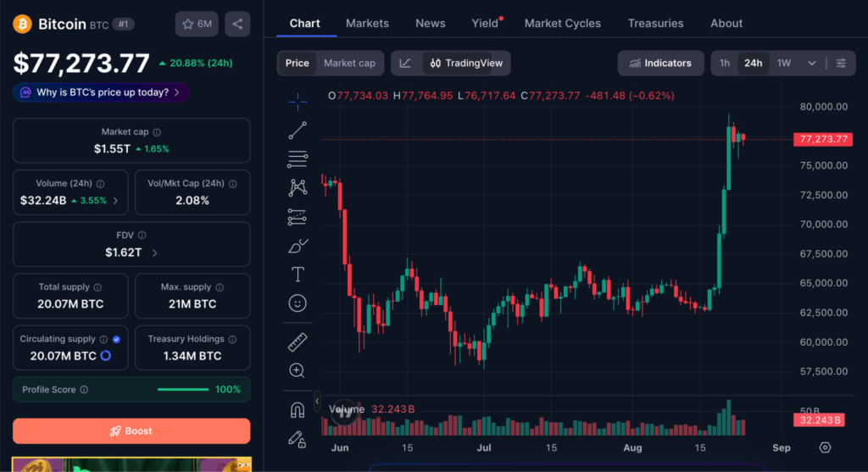This screenshot has width=868, height=472.
Task: Select the text annotation tool
Action: [298, 275]
